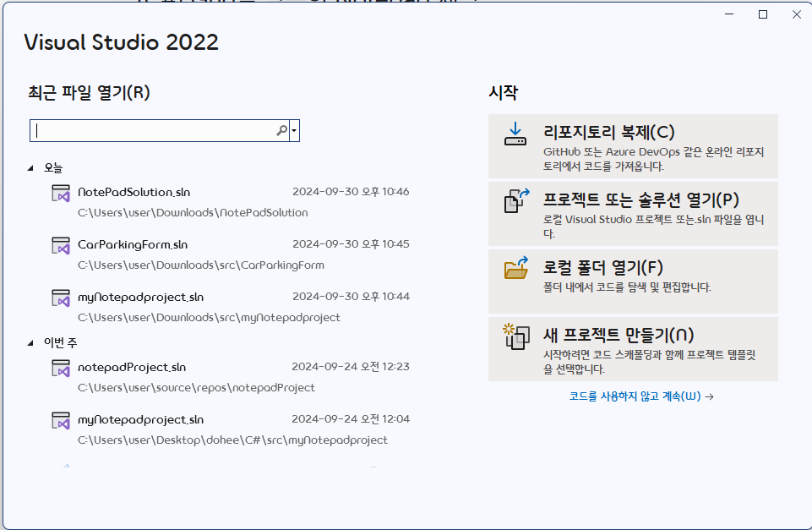
Task: Click the 이번 주 group label
Action: tap(61, 342)
